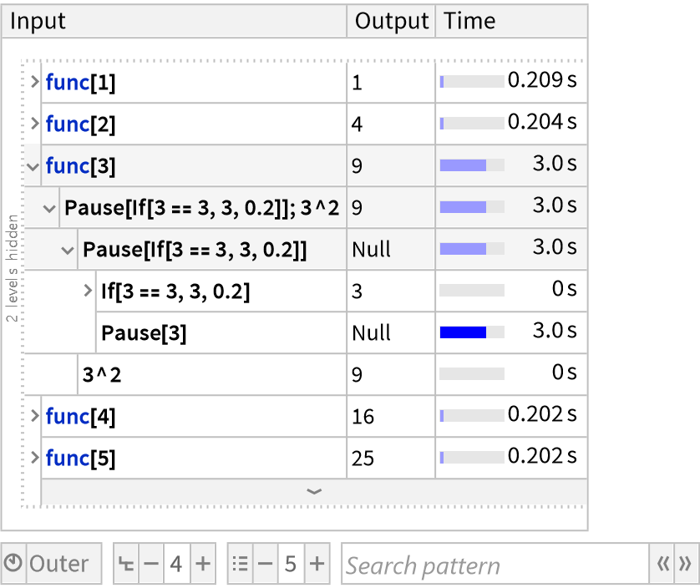700x588 pixels.
Task: Click the timing clock icon beside Outer
Action: coord(14,565)
